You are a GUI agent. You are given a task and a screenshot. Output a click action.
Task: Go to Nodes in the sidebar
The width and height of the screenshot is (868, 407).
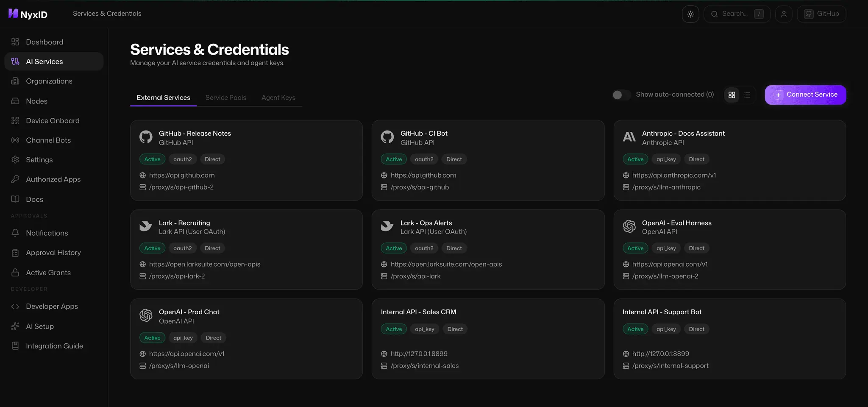tap(54, 101)
